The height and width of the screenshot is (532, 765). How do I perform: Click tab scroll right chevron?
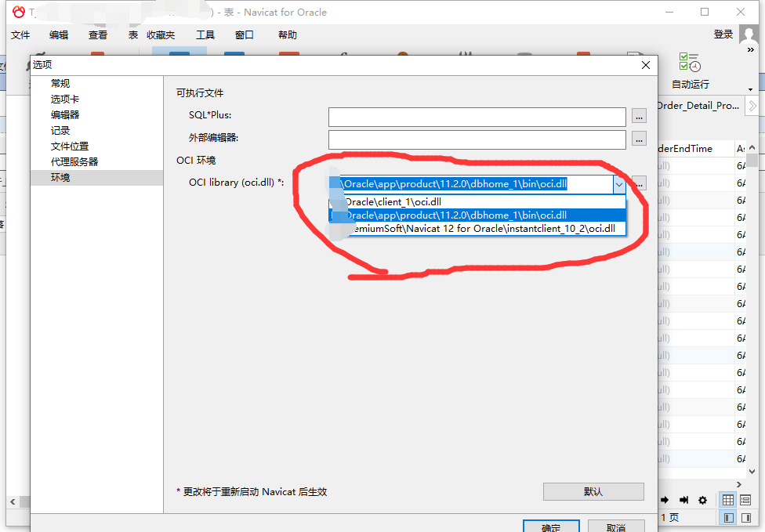(x=752, y=106)
